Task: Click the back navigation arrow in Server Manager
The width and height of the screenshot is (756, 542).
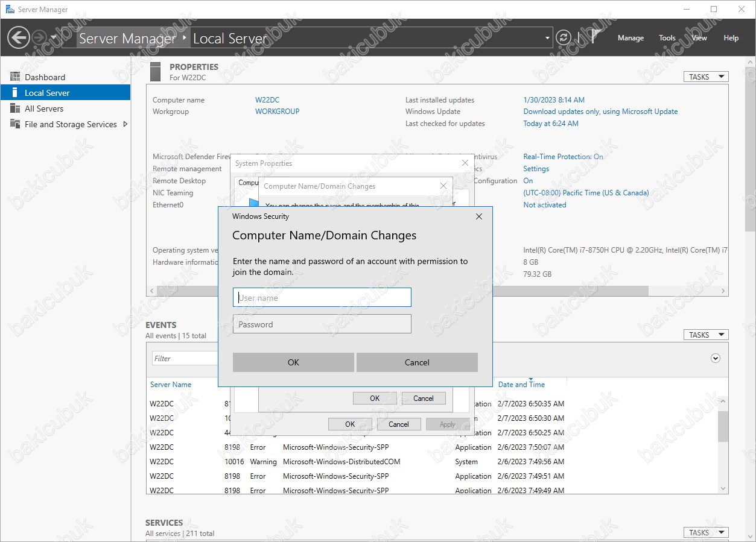Action: (18, 37)
